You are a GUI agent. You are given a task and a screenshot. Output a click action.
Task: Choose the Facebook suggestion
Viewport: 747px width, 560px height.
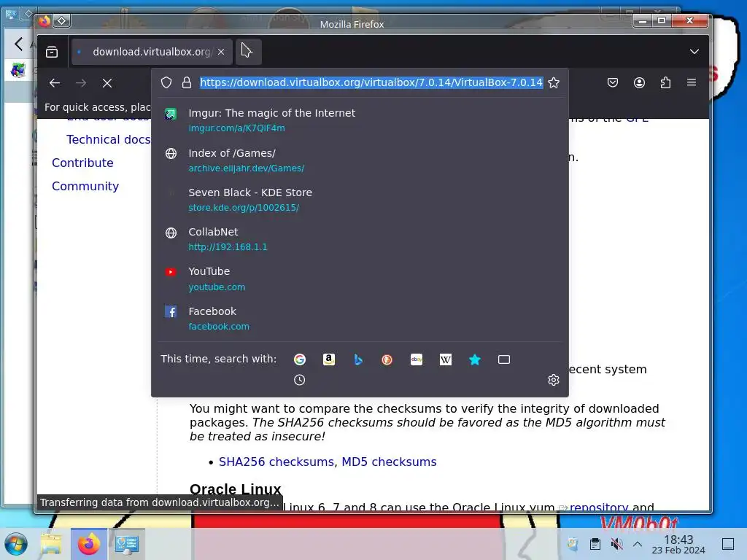(360, 318)
